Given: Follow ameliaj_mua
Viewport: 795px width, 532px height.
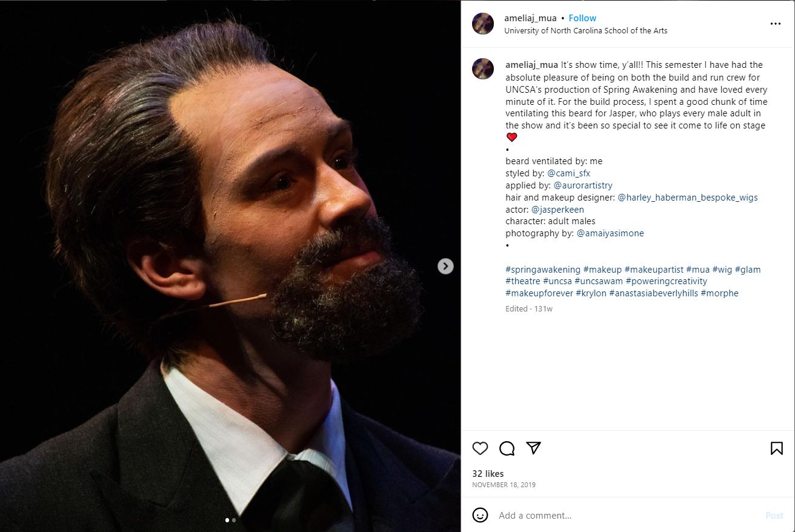Looking at the screenshot, I should (x=582, y=18).
